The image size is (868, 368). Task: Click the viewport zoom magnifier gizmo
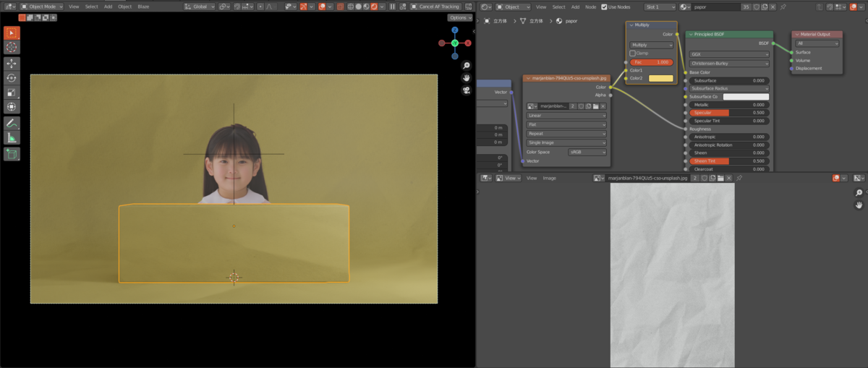pyautogui.click(x=467, y=65)
